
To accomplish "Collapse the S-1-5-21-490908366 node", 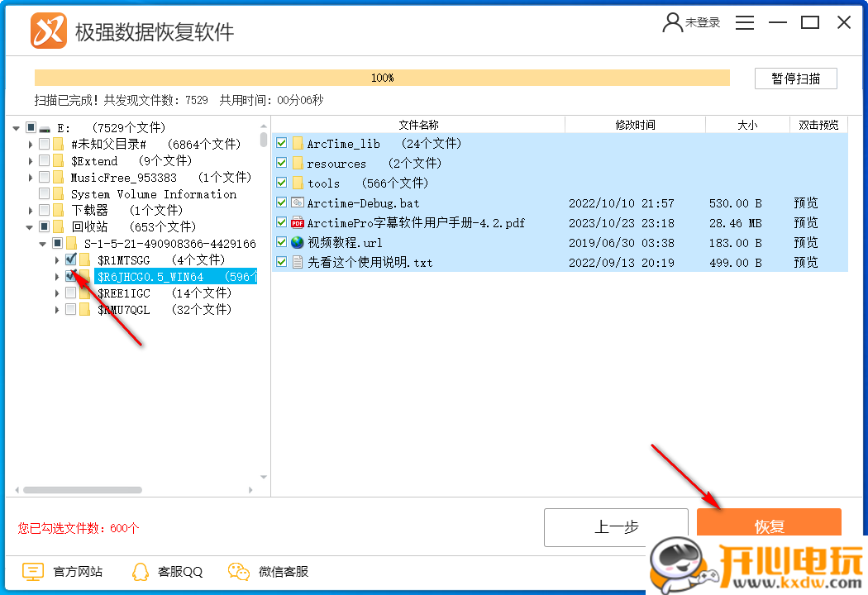I will tap(43, 244).
